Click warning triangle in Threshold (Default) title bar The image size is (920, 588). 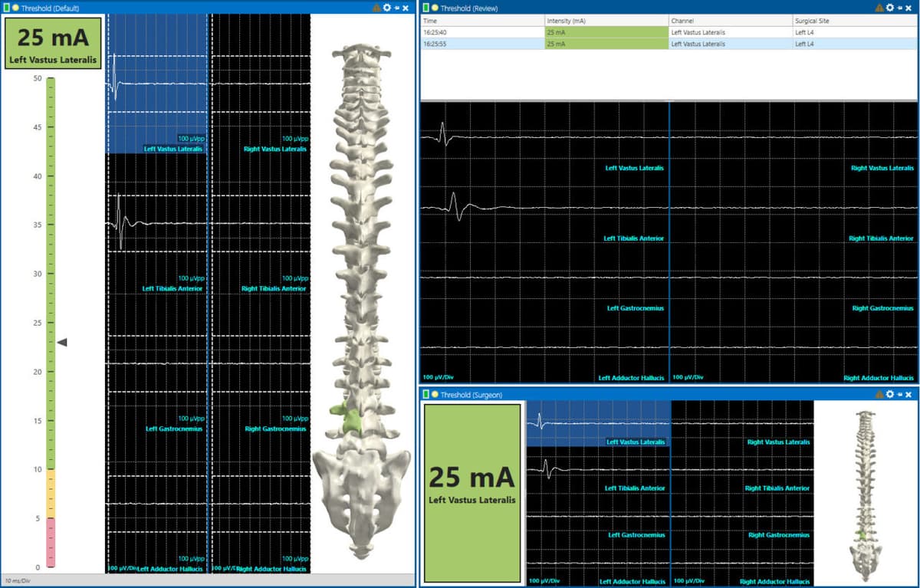pos(376,7)
